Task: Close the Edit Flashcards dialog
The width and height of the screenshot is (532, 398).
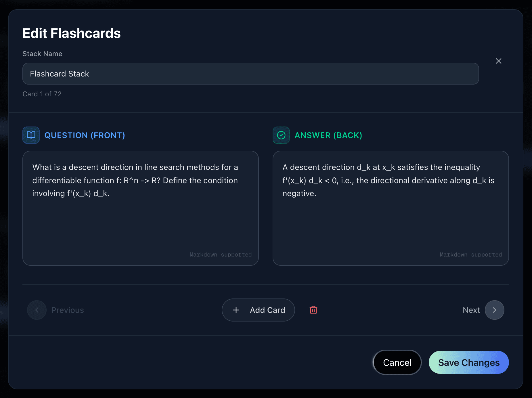Action: click(x=499, y=61)
